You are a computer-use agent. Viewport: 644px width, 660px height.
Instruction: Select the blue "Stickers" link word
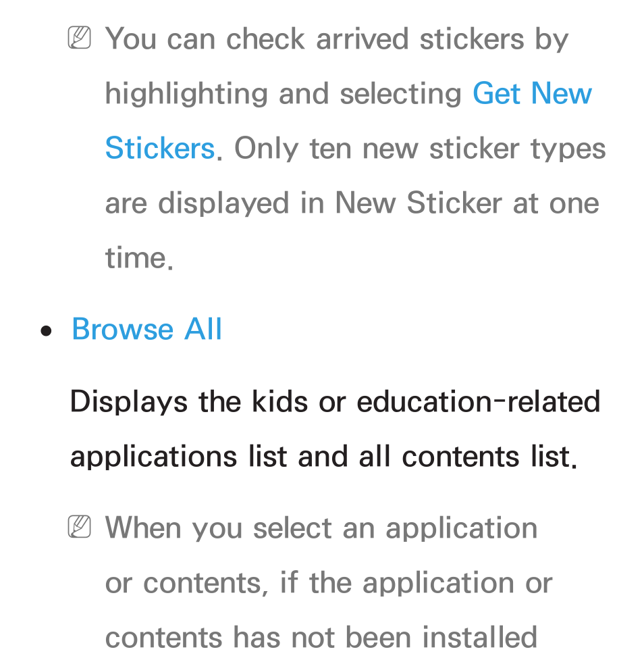(x=160, y=148)
